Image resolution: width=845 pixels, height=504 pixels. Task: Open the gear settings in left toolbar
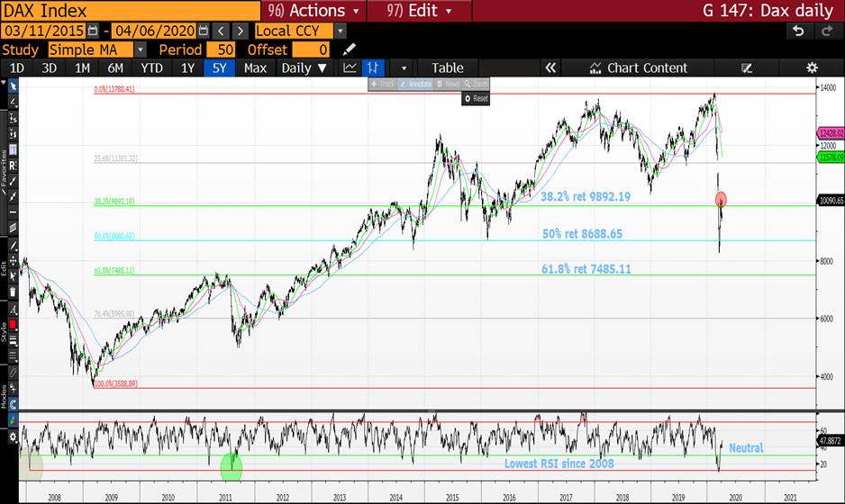13,437
